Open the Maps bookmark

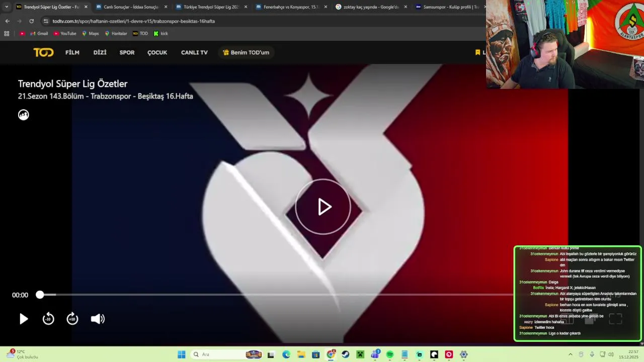91,34
